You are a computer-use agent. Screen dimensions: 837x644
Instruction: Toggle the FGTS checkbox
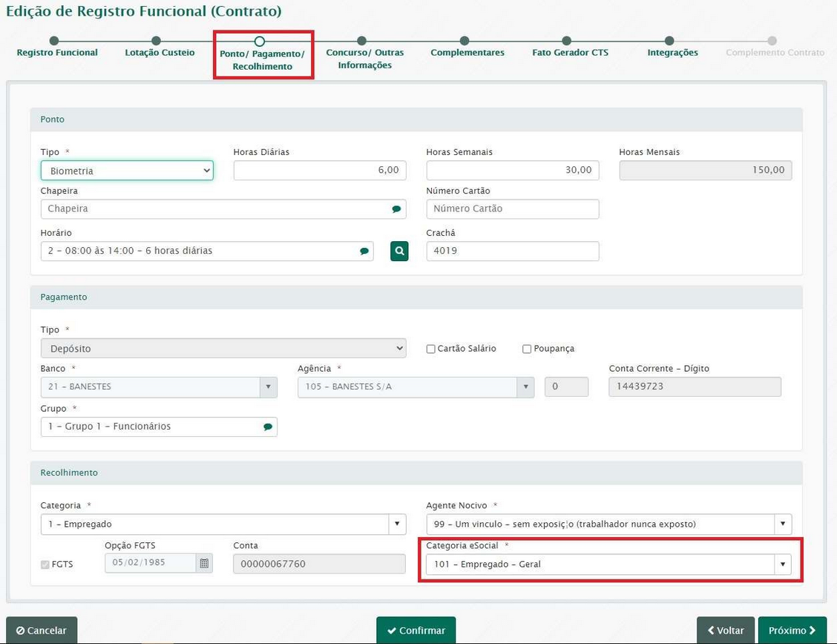(x=45, y=565)
